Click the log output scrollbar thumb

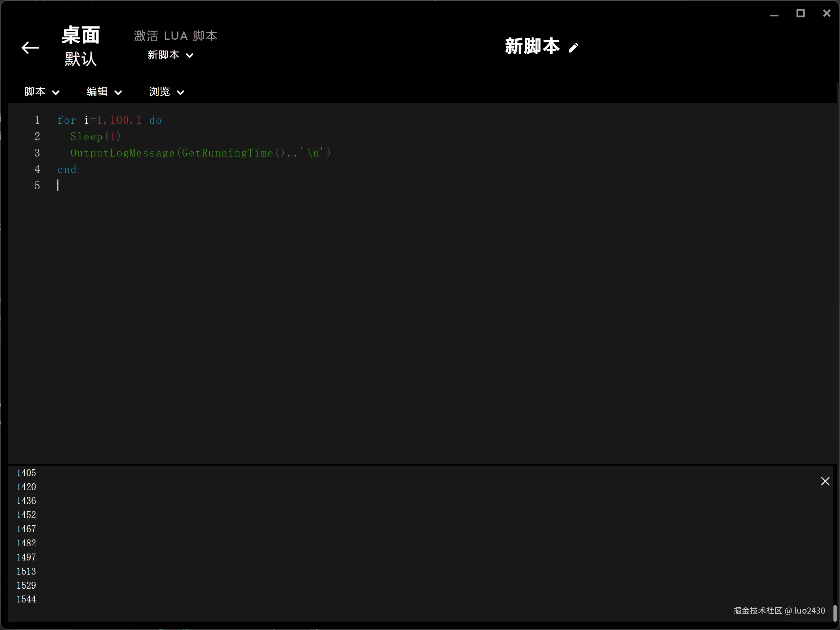click(x=835, y=613)
